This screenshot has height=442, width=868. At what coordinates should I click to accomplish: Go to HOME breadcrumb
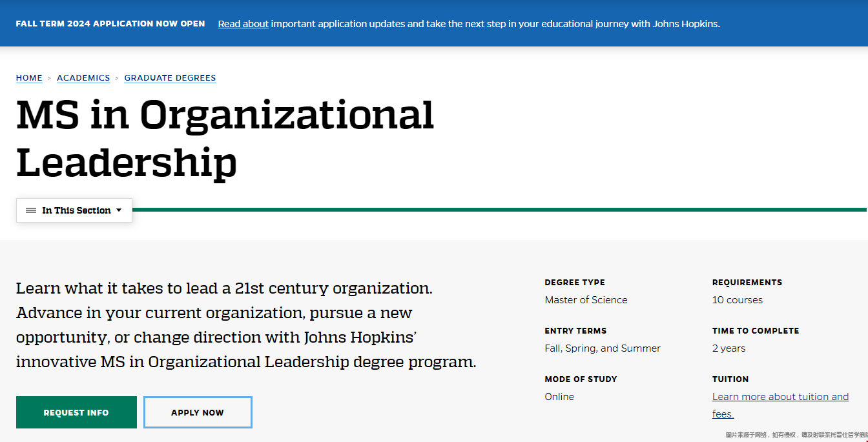(x=29, y=78)
